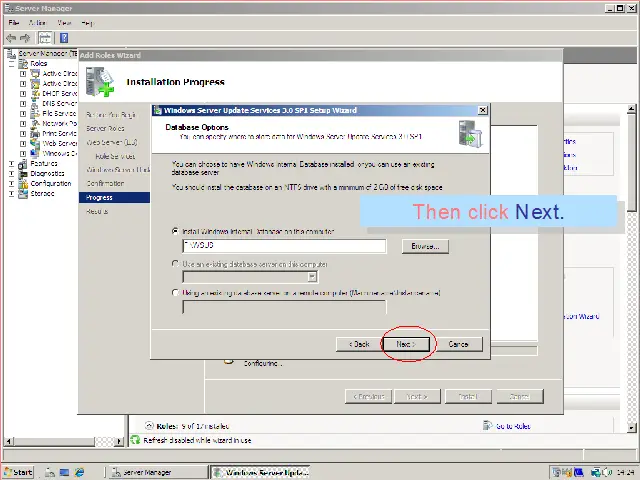Viewport: 640px width, 480px height.
Task: Click Cancel in WSUS Setup Wizard
Action: tap(458, 344)
